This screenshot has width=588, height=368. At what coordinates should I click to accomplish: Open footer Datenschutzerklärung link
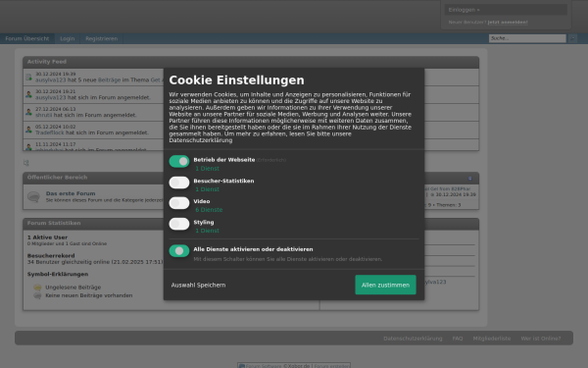[413, 339]
